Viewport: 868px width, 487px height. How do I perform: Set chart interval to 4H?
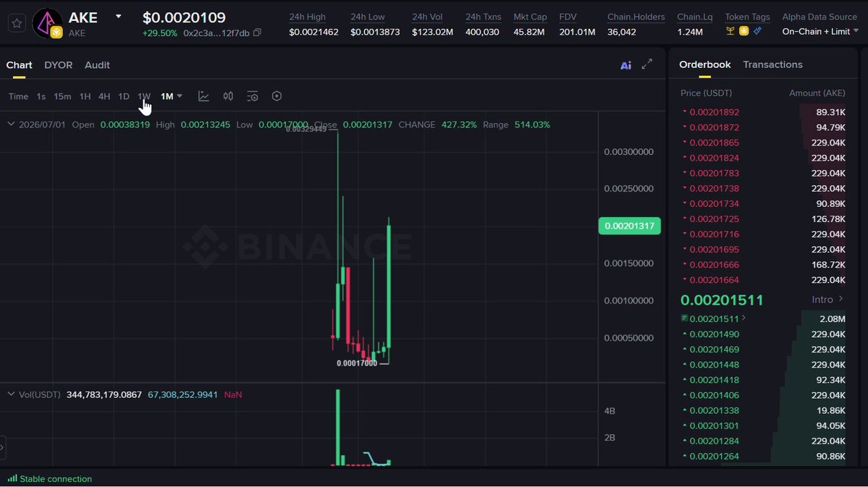[x=104, y=96]
